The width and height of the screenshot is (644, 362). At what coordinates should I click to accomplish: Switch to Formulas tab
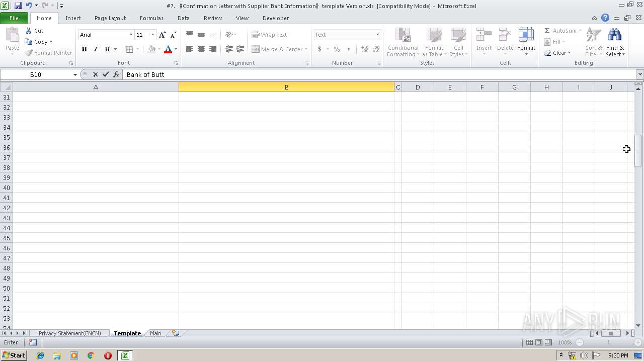tap(151, 18)
